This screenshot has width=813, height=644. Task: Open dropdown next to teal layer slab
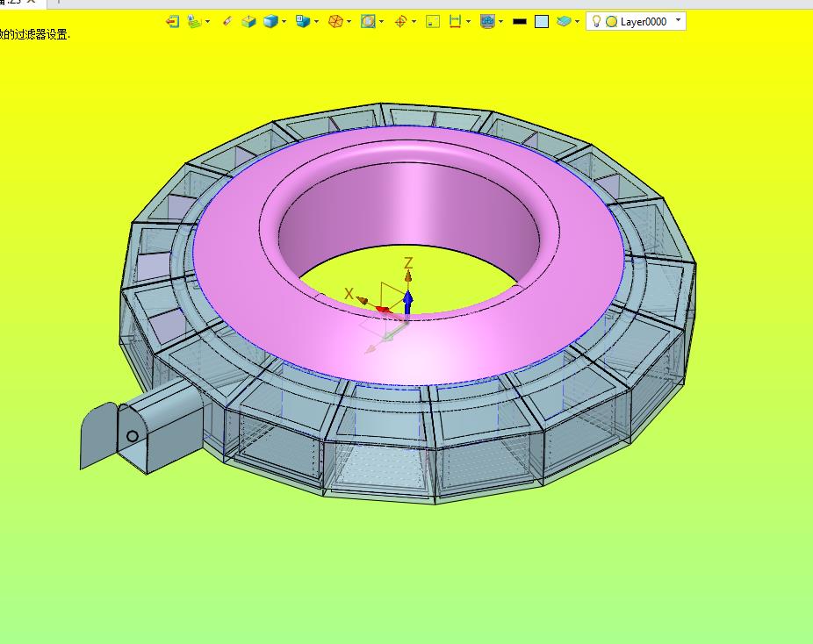[577, 22]
